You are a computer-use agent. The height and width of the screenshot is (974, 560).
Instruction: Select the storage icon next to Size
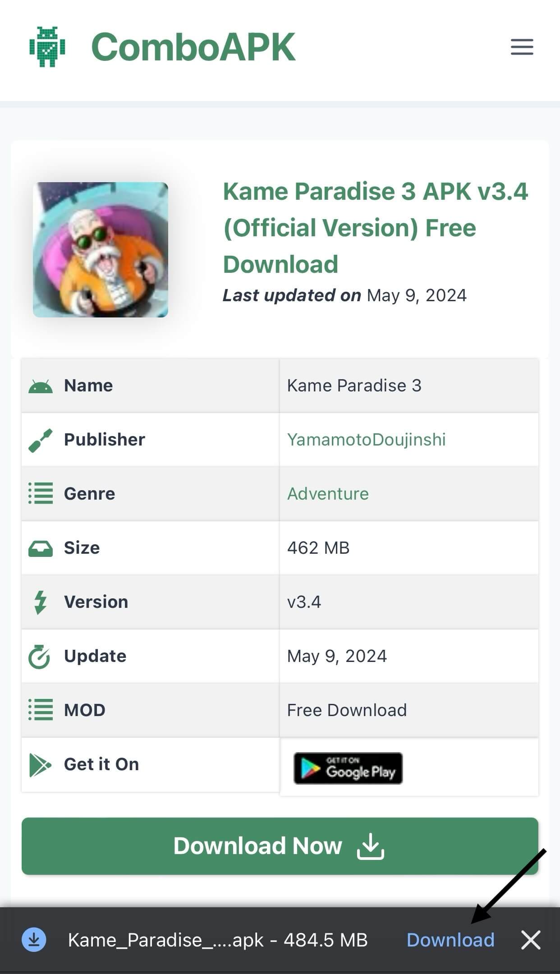click(x=40, y=547)
